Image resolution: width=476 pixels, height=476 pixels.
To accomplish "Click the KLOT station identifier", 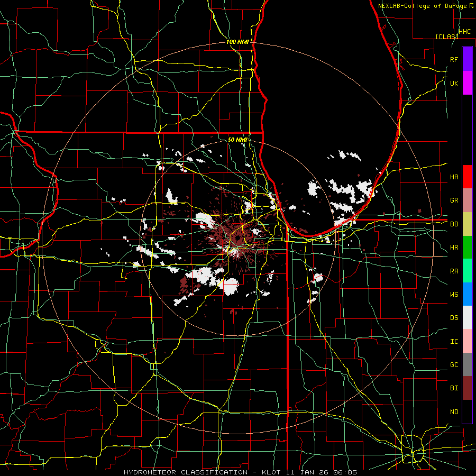I will click(271, 472).
